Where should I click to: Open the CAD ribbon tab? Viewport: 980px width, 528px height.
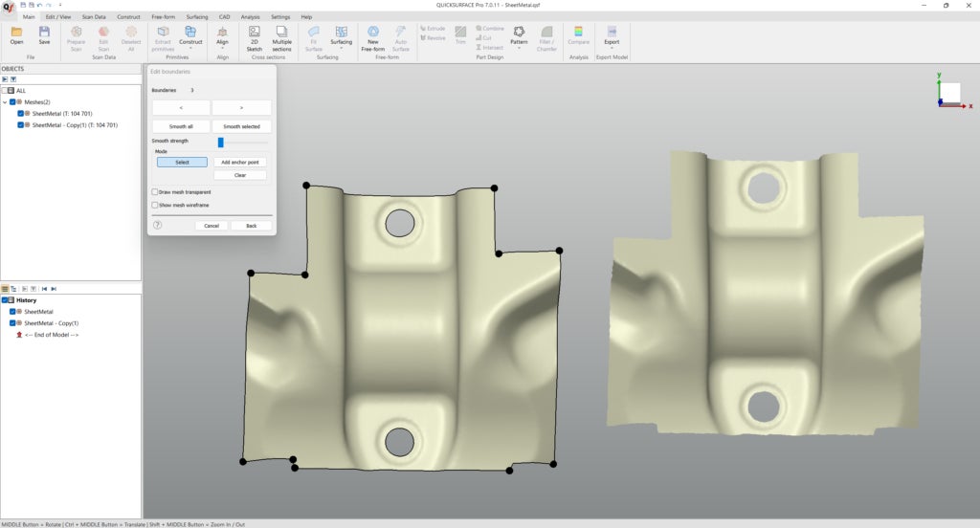[x=224, y=17]
